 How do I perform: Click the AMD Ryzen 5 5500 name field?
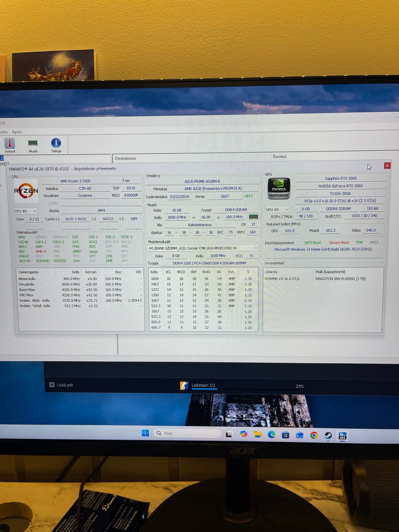click(x=75, y=181)
